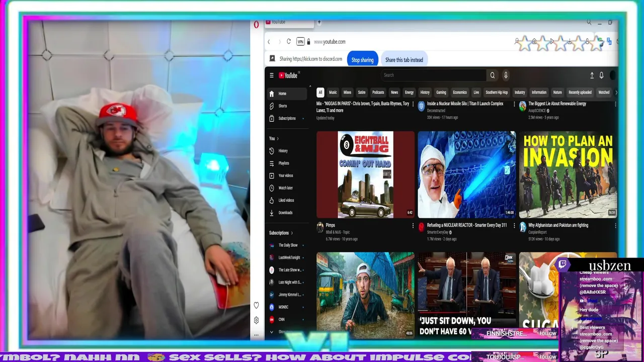This screenshot has height=362, width=644.
Task: Click the YouTube browser tab
Action: click(x=289, y=23)
